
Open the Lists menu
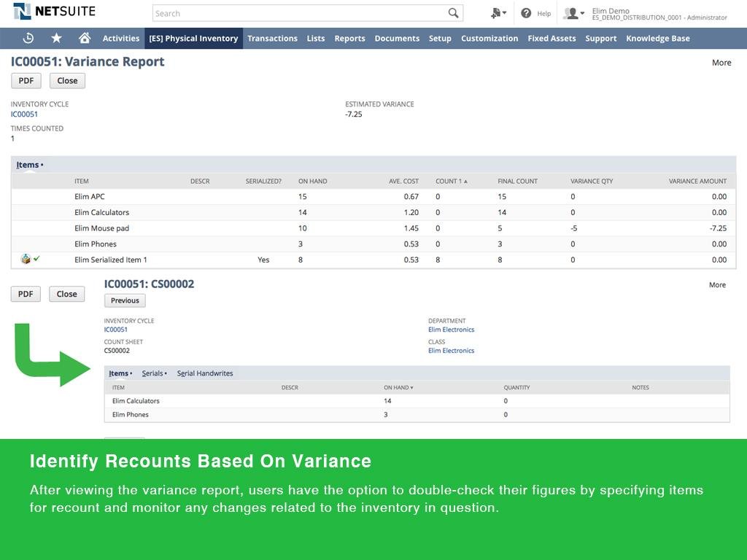click(x=316, y=39)
